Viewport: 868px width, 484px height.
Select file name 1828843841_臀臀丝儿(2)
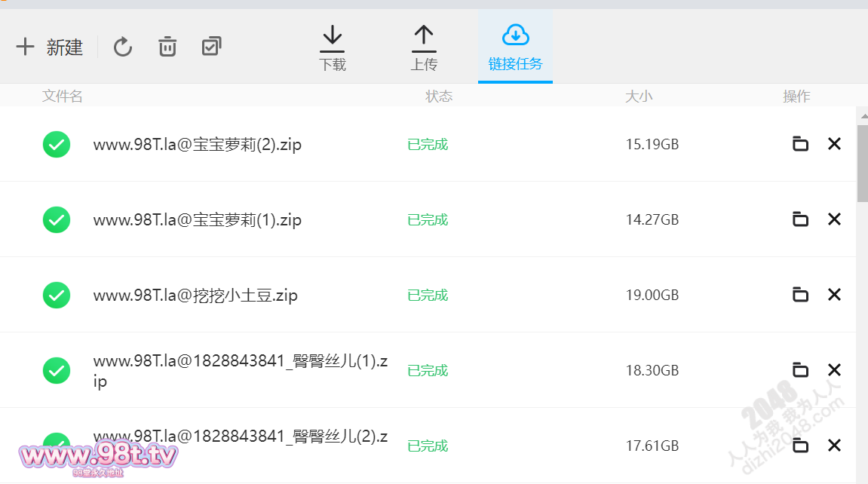point(241,437)
